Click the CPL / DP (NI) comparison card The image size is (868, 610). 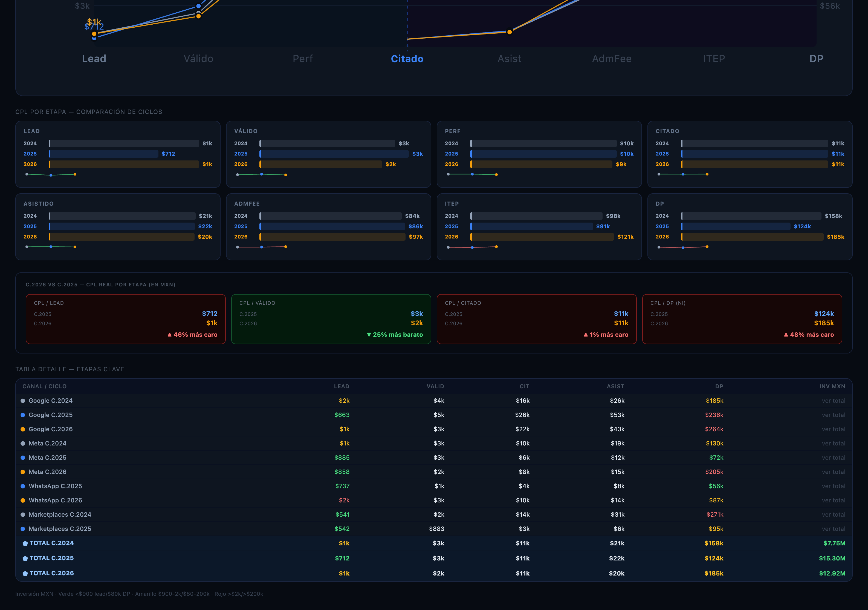[742, 319]
